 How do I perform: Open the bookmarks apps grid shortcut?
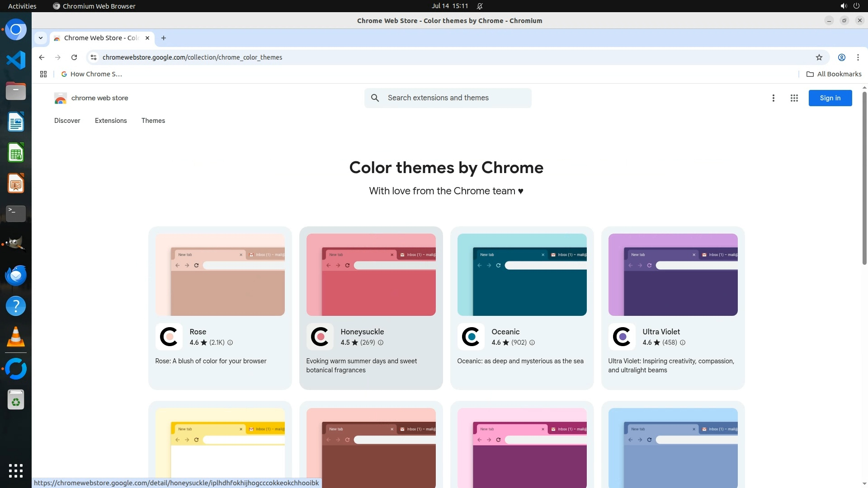(x=43, y=74)
